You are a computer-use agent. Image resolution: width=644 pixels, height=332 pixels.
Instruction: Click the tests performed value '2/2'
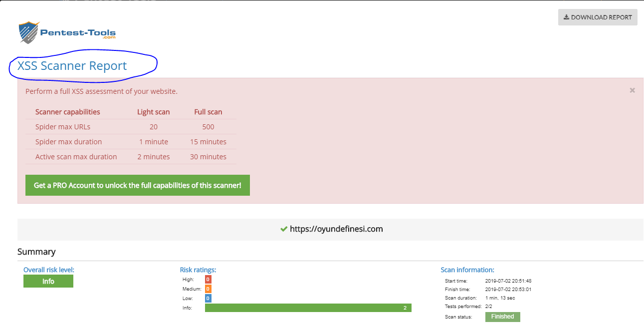[489, 307]
